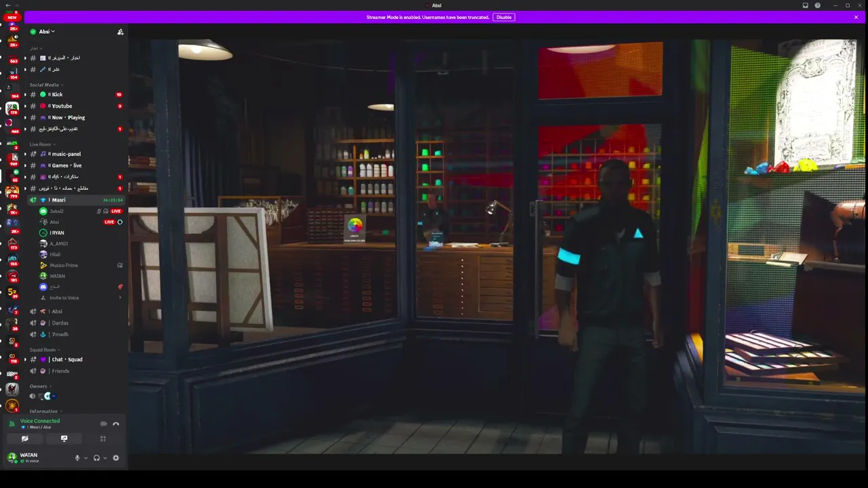Select WATAN in the voice member list
The height and width of the screenshot is (488, 868).
click(x=80, y=277)
